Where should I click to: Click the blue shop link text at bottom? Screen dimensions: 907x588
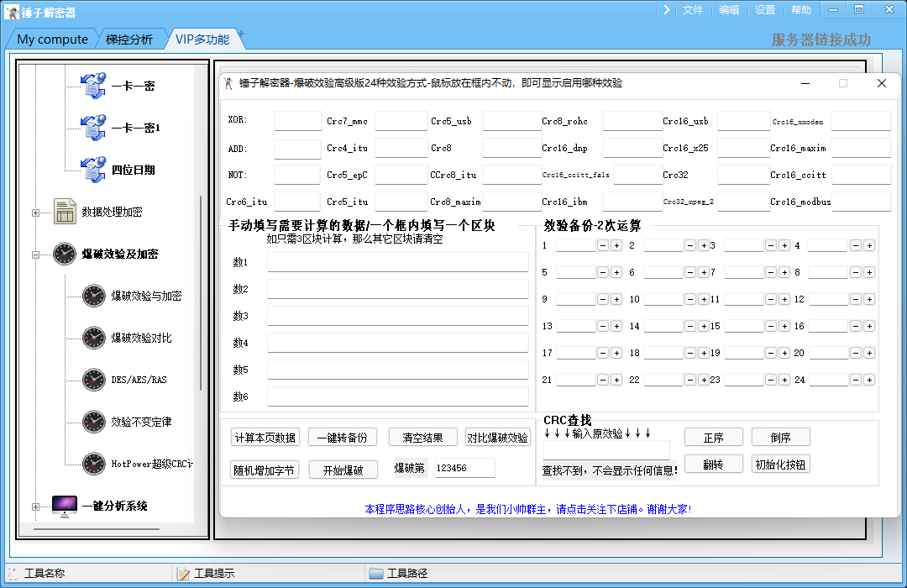click(x=528, y=509)
